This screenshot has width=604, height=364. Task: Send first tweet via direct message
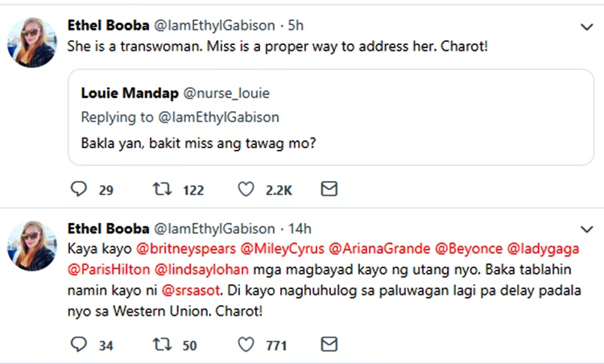pyautogui.click(x=329, y=189)
